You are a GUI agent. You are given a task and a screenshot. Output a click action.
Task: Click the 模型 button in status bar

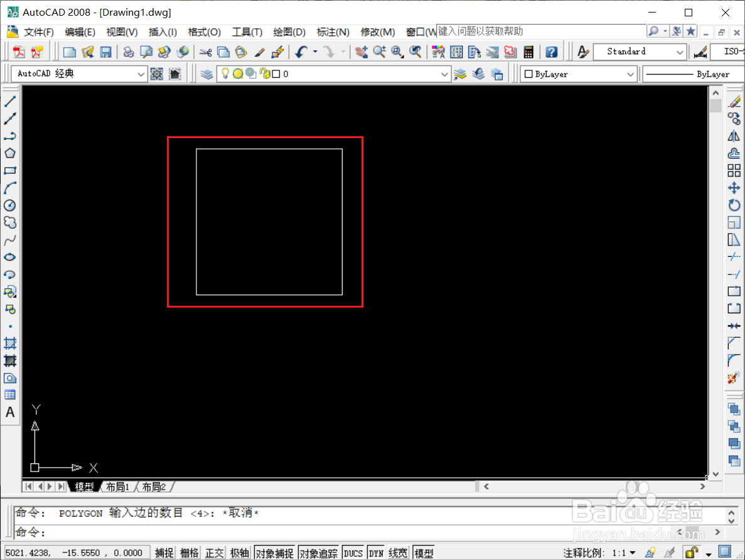tap(424, 553)
